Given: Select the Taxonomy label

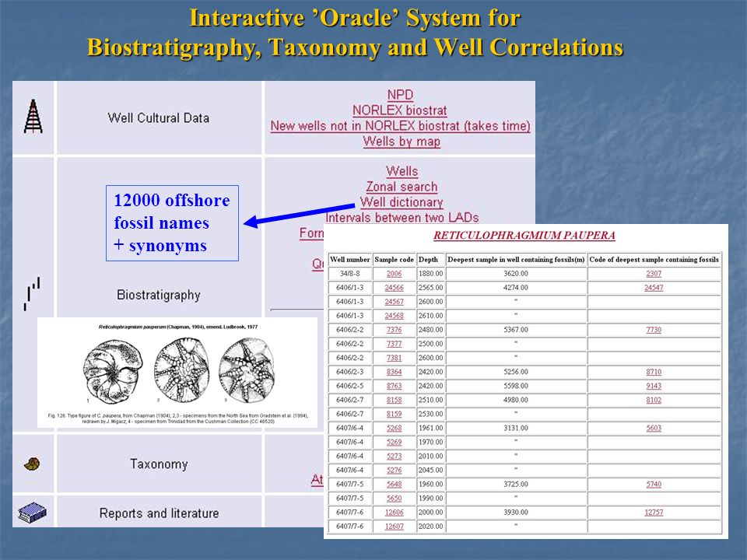Looking at the screenshot, I should pyautogui.click(x=159, y=464).
